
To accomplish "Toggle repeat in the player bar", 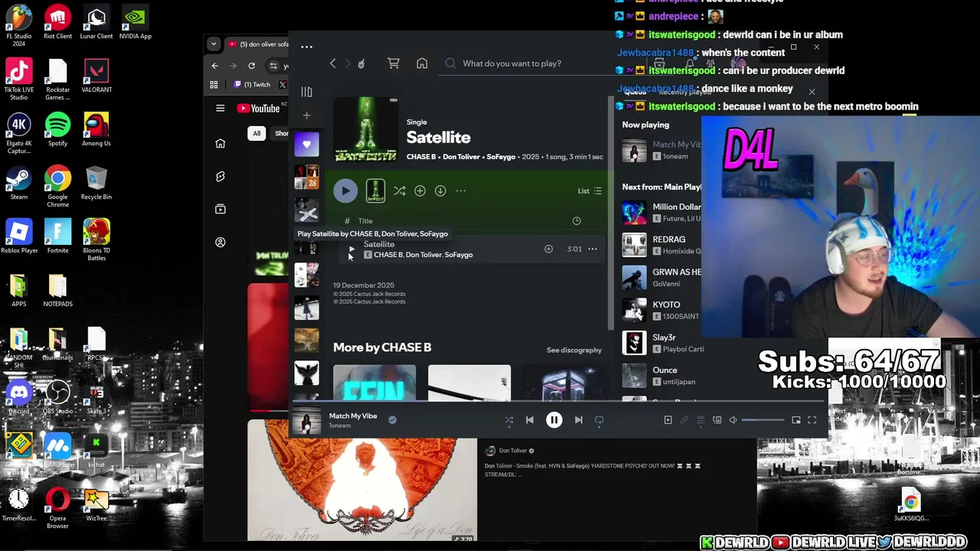I will click(x=599, y=420).
